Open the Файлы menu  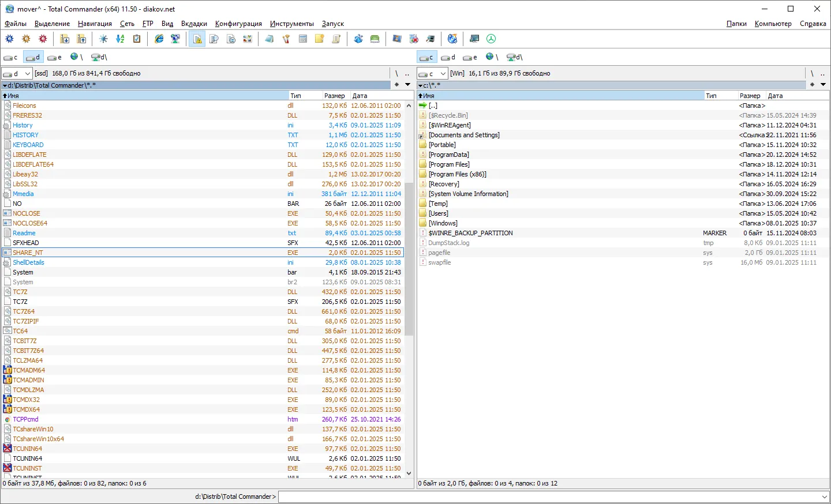(16, 24)
